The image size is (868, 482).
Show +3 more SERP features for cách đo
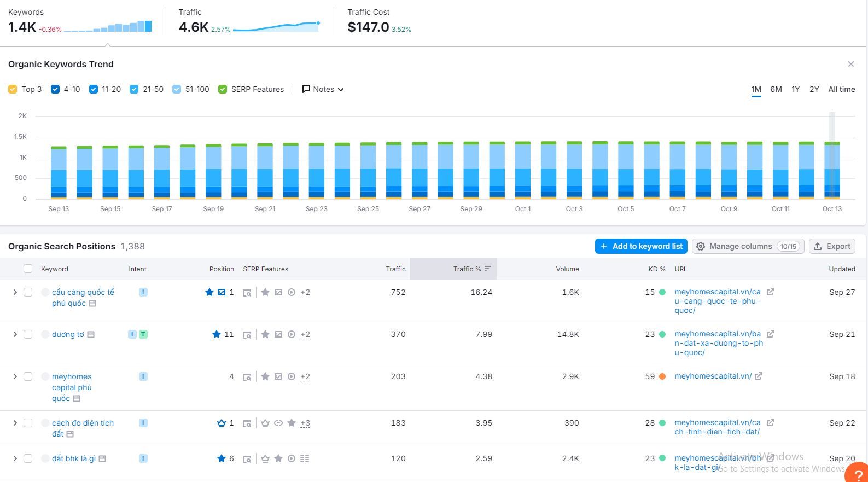(x=305, y=423)
